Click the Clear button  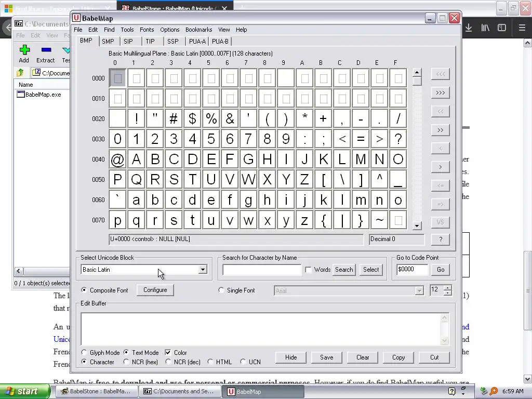[x=362, y=357]
